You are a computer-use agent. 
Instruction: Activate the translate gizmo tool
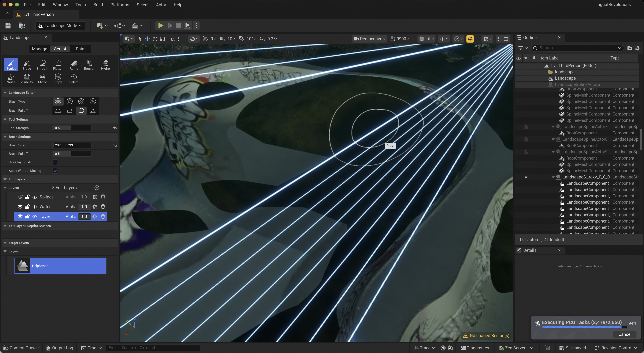[147, 39]
